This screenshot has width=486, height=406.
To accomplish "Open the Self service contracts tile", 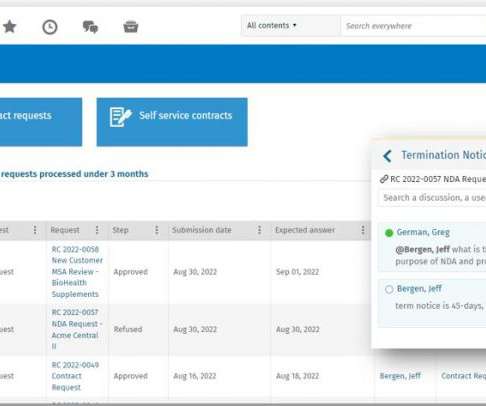I will coord(172,122).
